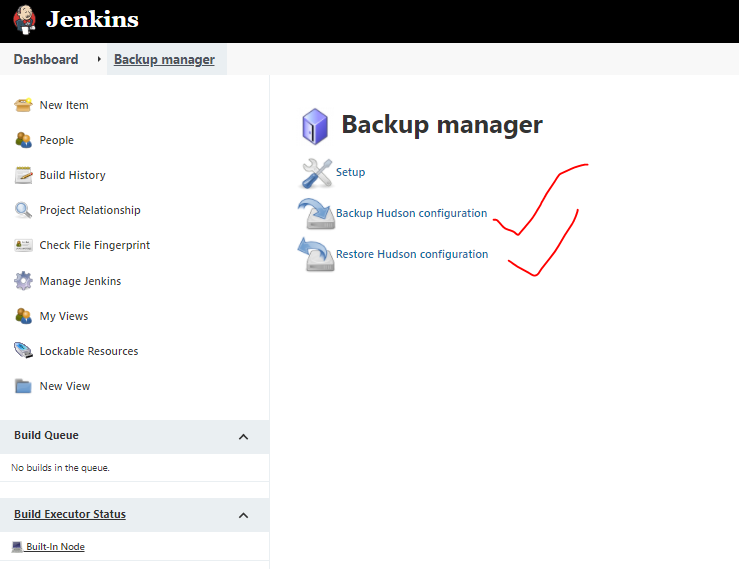The width and height of the screenshot is (739, 569).
Task: Collapse the Build Executor Status panel
Action: point(243,515)
